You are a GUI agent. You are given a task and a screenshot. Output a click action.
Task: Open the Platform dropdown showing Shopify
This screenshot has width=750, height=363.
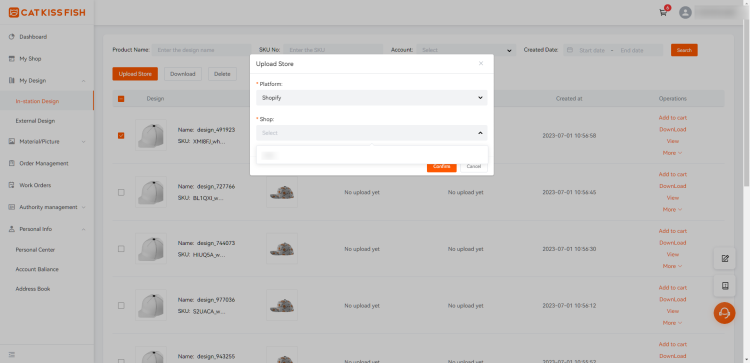point(372,98)
